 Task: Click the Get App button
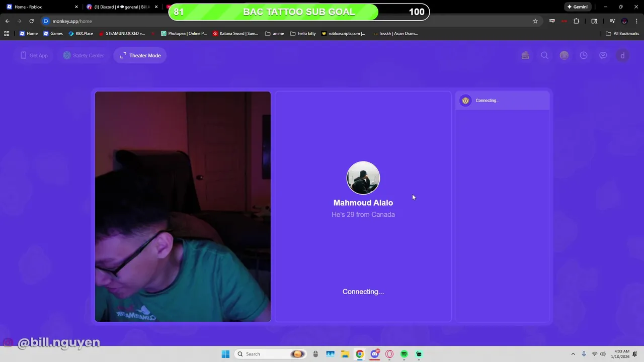coord(34,55)
